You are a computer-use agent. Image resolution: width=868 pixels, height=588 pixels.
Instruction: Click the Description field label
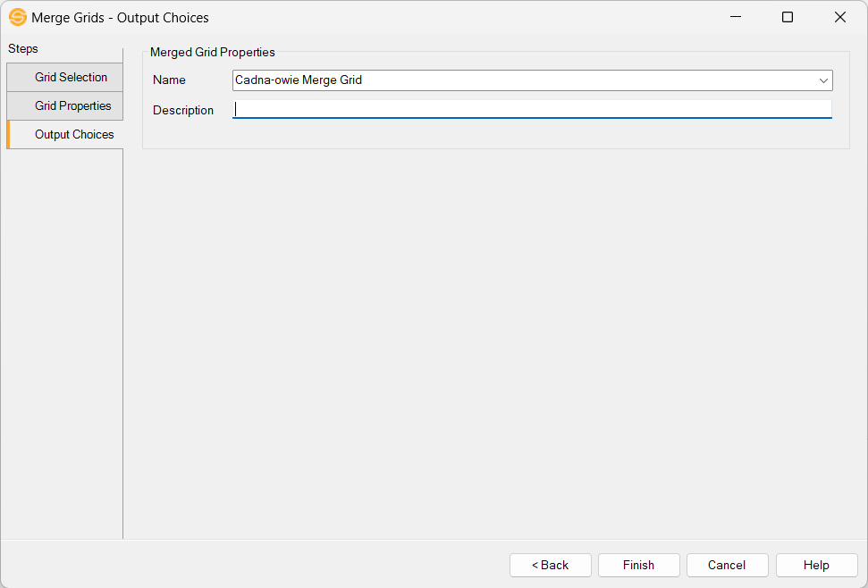point(183,111)
